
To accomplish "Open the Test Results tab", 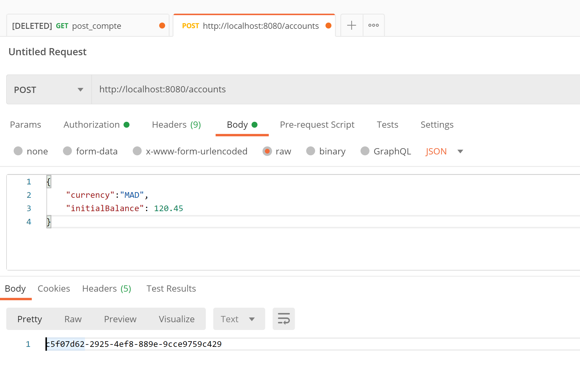I will [171, 289].
